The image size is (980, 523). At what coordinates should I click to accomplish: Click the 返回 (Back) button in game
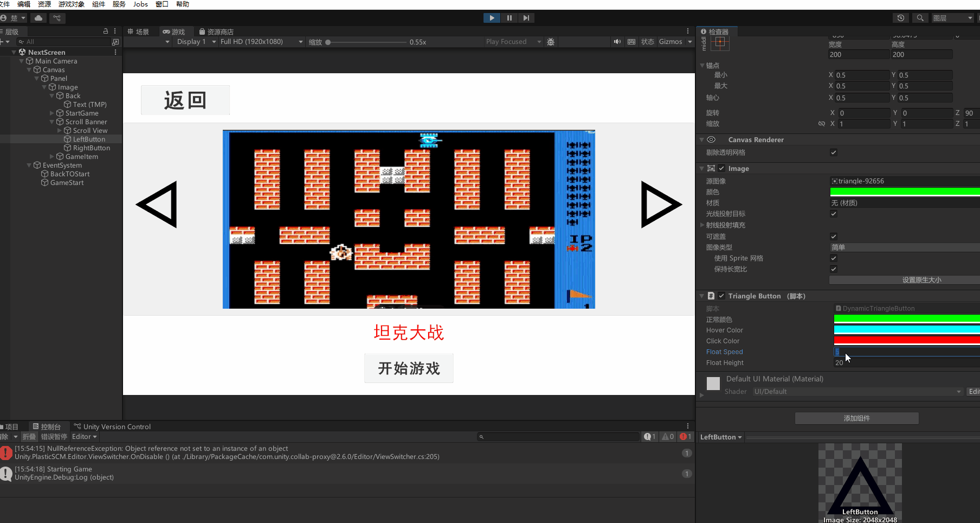(185, 100)
